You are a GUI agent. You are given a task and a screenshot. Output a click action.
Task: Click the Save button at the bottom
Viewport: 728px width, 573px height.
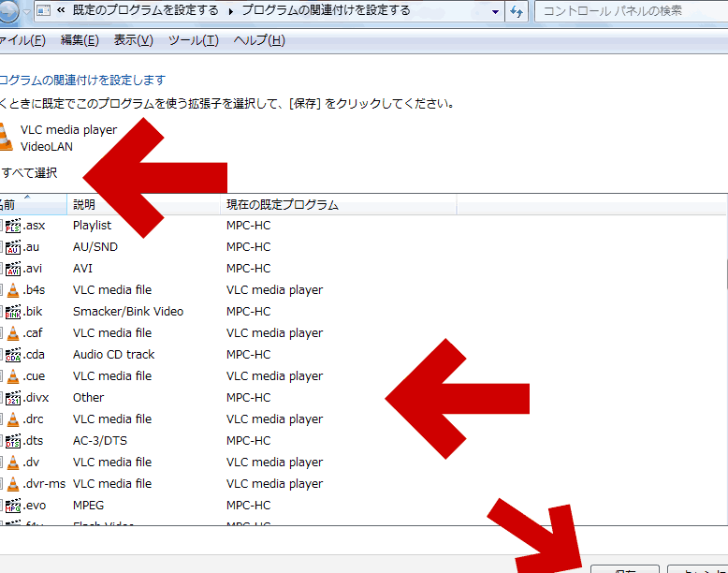[x=624, y=568]
